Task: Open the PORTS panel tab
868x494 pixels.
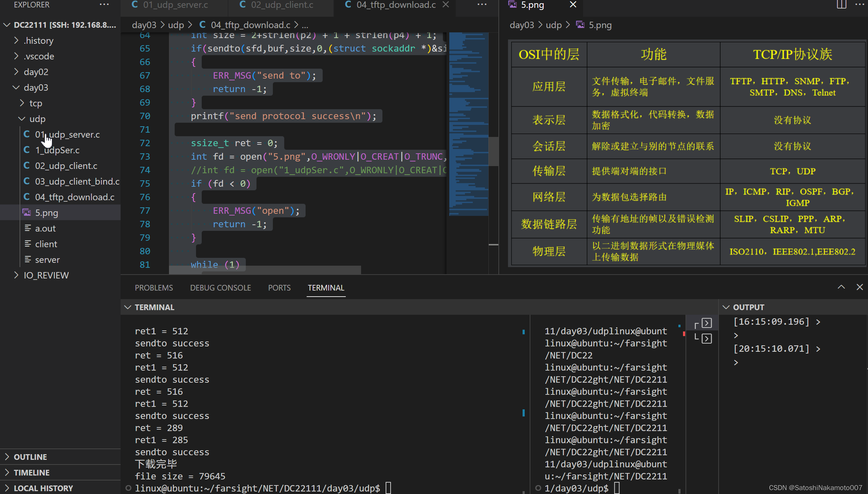Action: coord(279,288)
